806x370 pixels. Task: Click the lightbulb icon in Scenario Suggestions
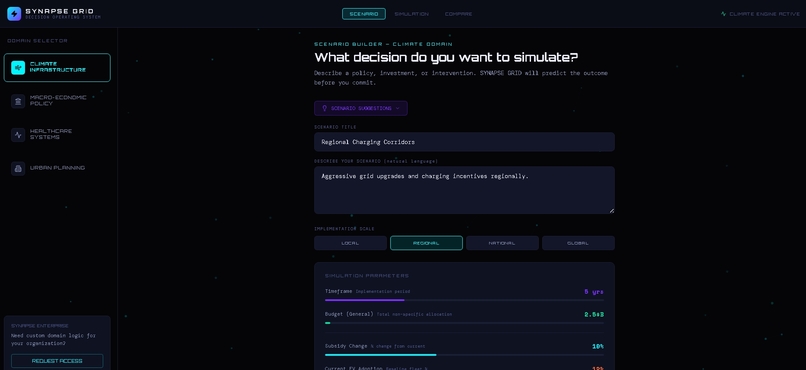pos(324,108)
